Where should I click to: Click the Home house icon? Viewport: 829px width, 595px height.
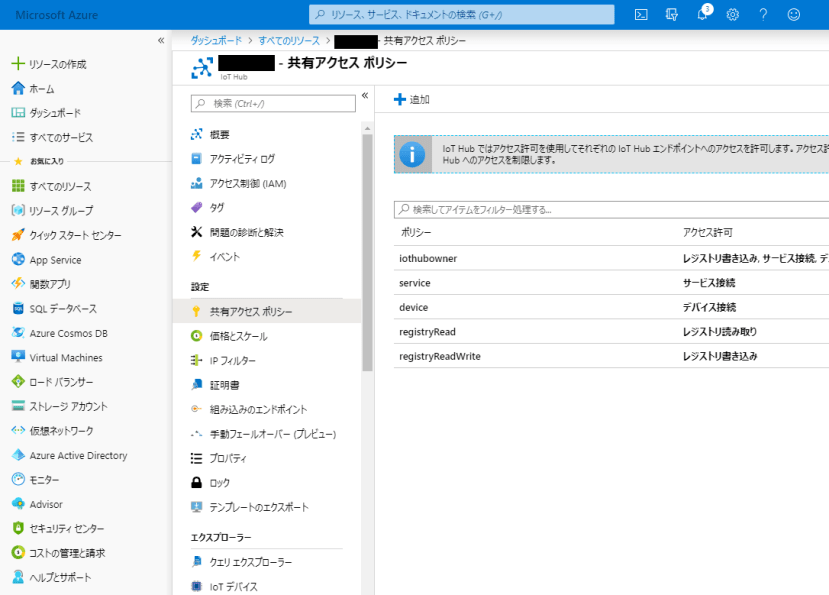click(x=18, y=88)
